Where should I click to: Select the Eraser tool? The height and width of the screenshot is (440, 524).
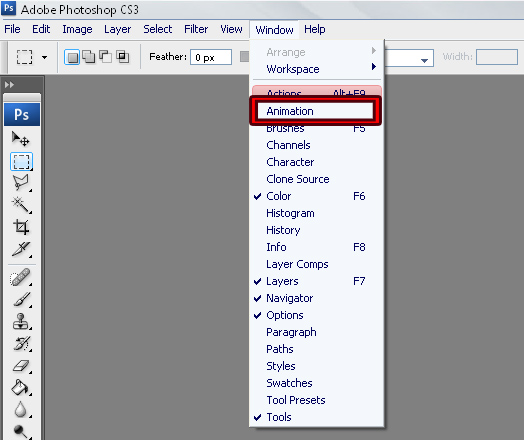click(x=21, y=366)
